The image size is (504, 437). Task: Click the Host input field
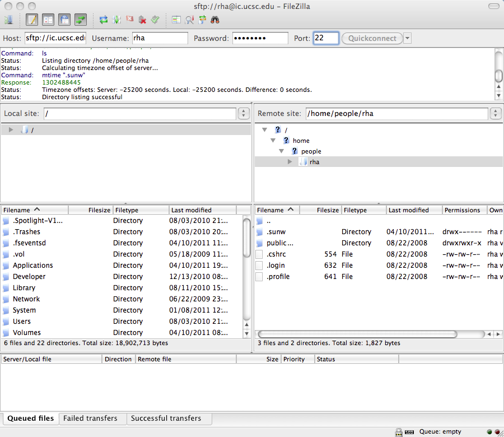pyautogui.click(x=55, y=38)
